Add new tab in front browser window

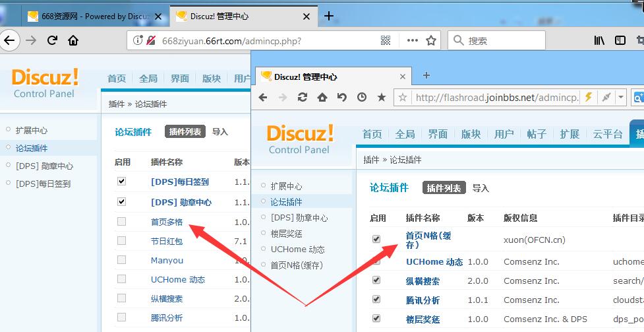(426, 75)
